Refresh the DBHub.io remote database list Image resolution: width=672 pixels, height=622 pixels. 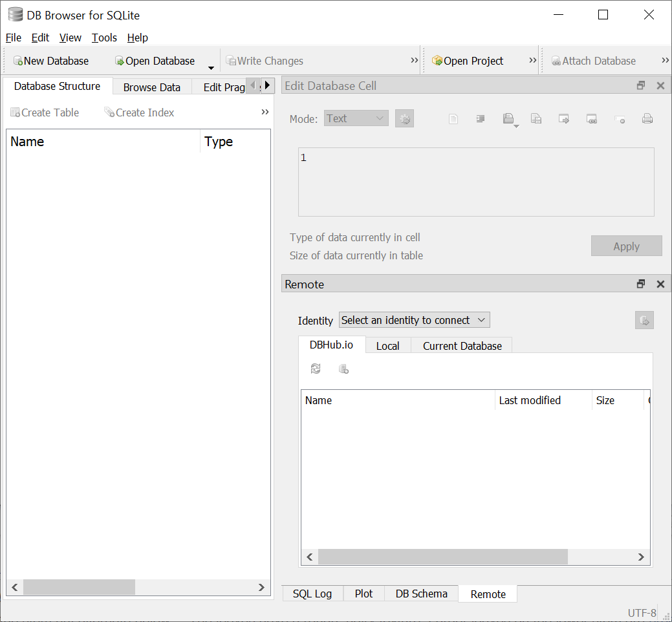pos(316,369)
